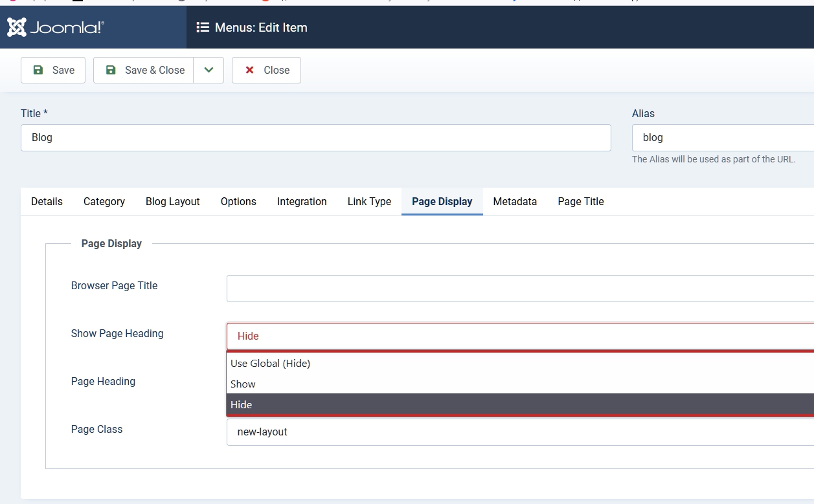Select Show from the dropdown list
The width and height of the screenshot is (814, 504).
tap(243, 384)
